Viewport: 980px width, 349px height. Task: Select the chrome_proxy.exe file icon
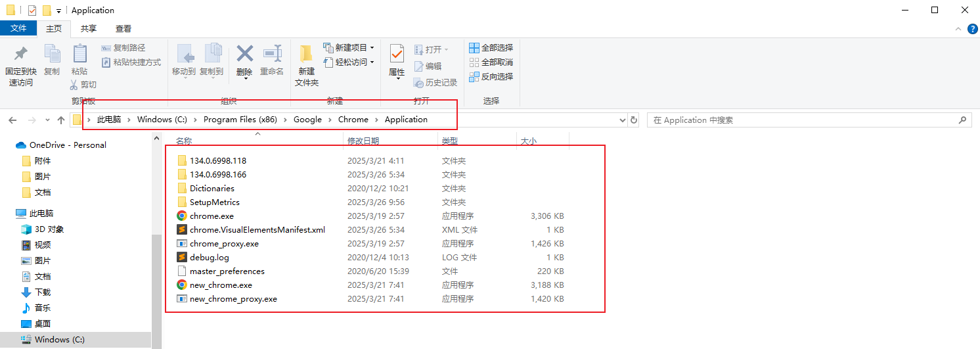pyautogui.click(x=182, y=243)
